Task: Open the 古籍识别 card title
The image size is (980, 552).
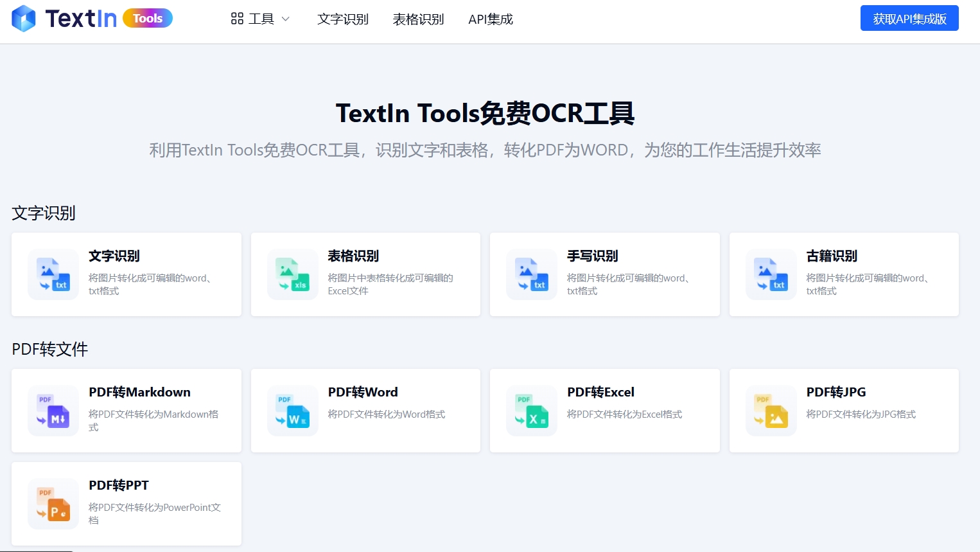Action: click(832, 256)
